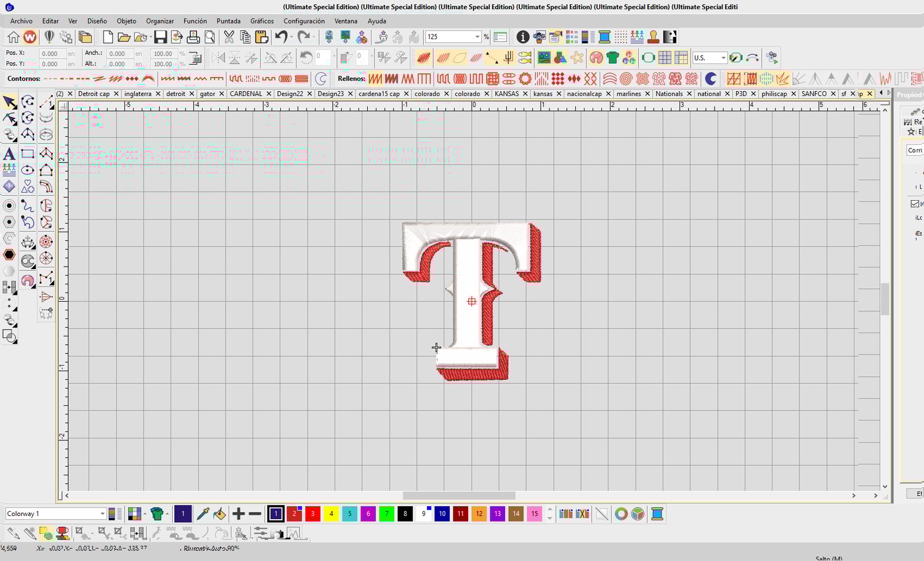
Task: Toggle show vectors shapes icon
Action: (x=560, y=58)
